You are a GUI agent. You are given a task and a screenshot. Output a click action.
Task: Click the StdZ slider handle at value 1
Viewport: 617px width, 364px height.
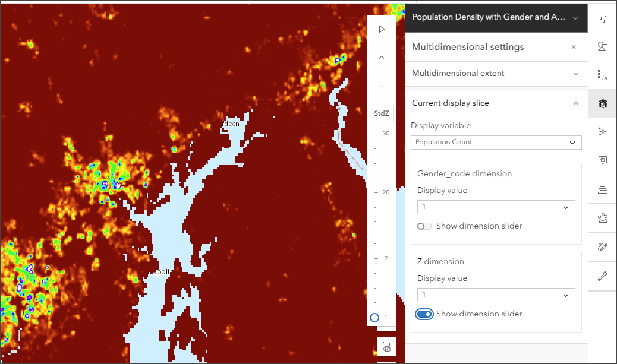point(374,318)
